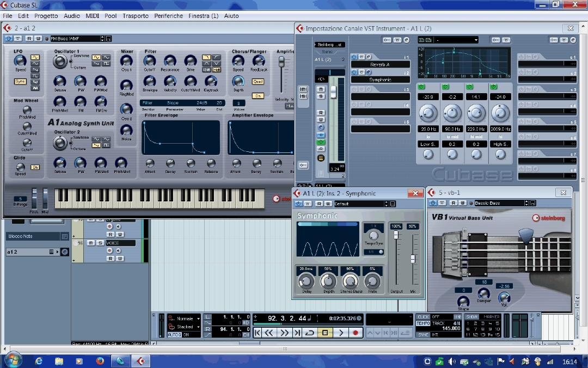The height and width of the screenshot is (368, 588).
Task: Click the Read automation button in the A1 window
Action: [x=29, y=39]
